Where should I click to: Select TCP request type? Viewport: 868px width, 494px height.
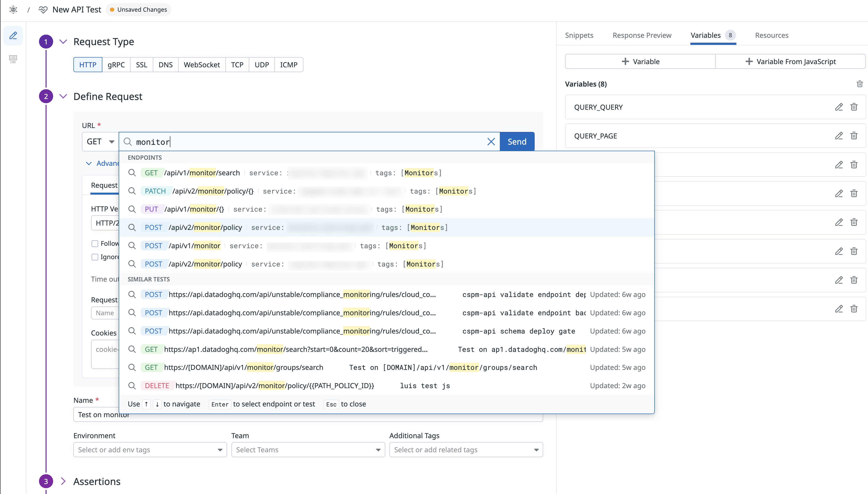tap(237, 64)
